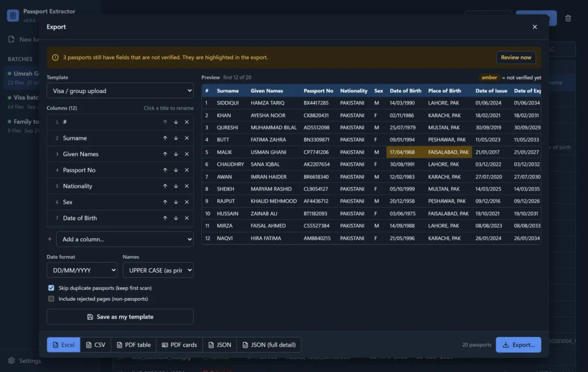Select the CSV export format
The image size is (588, 372).
[96, 344]
